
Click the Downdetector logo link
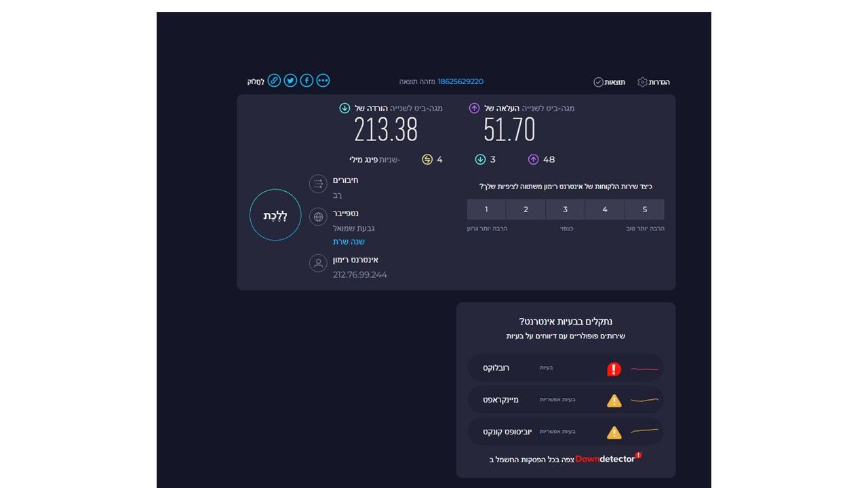(x=606, y=459)
